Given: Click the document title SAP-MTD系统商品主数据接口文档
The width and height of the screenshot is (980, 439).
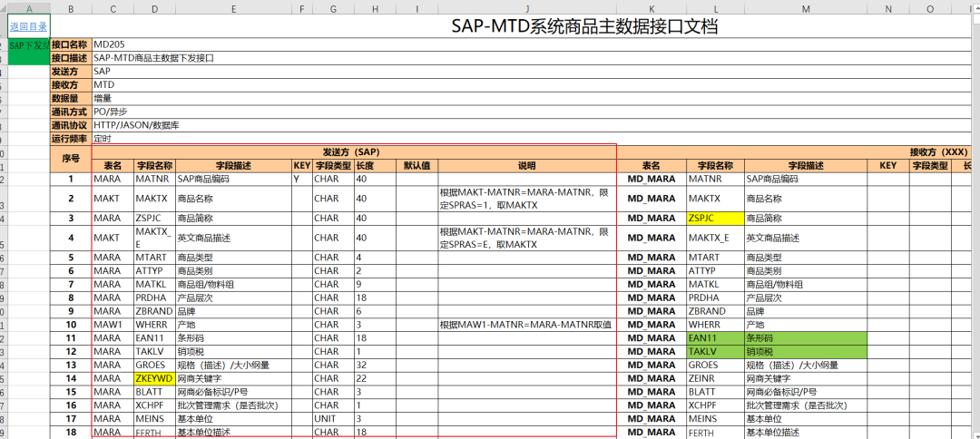Looking at the screenshot, I should (584, 26).
